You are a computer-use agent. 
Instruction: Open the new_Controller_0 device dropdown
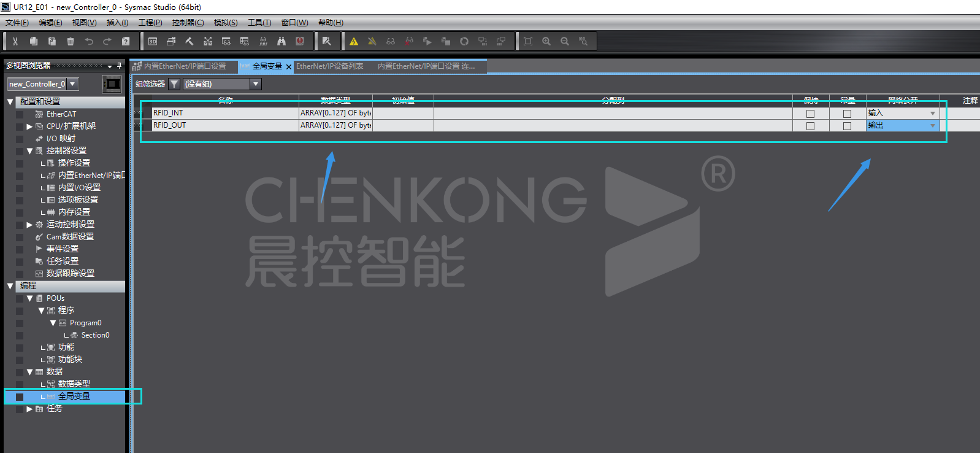(x=72, y=84)
